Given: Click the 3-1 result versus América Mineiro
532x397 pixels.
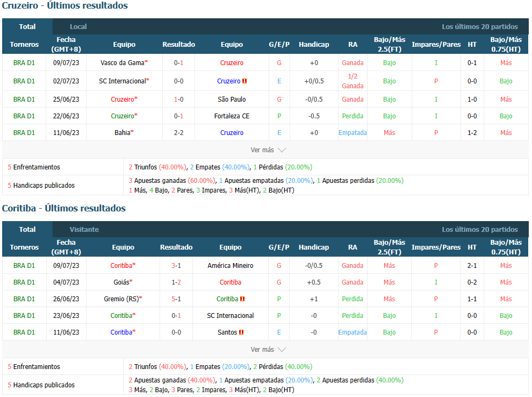Looking at the screenshot, I should (x=176, y=266).
